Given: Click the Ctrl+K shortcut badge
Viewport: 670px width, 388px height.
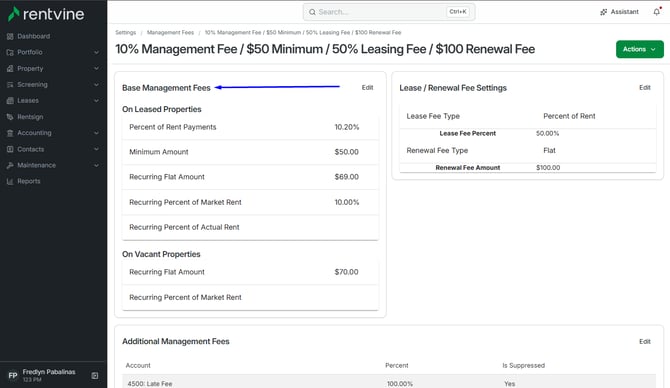Looking at the screenshot, I should pyautogui.click(x=458, y=12).
